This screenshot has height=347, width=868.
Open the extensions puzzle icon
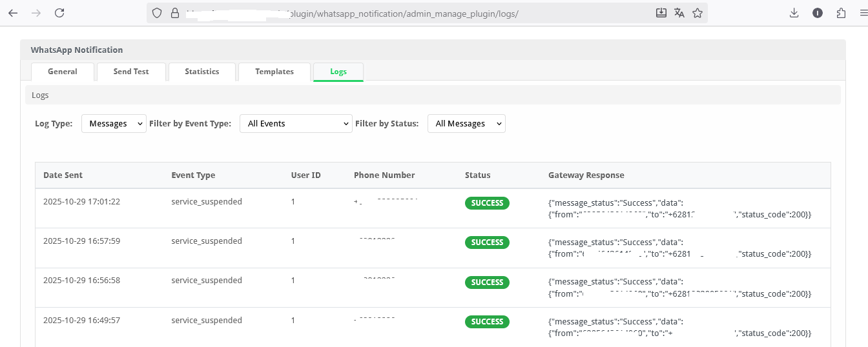[841, 13]
